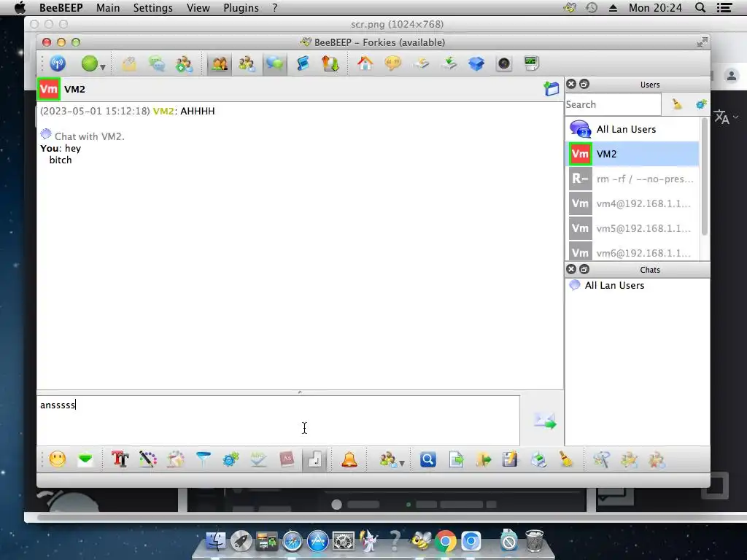Click the send folder arrow icon
This screenshot has height=560, width=747.
(484, 459)
